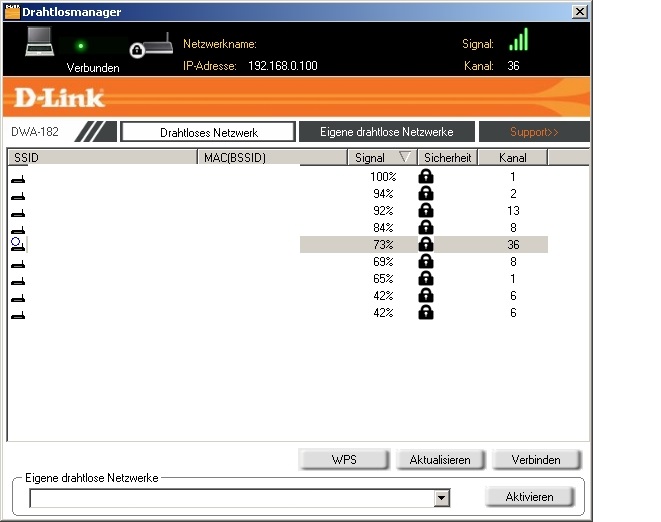The width and height of the screenshot is (661, 522).
Task: Sort by Kanal column header
Action: click(513, 157)
